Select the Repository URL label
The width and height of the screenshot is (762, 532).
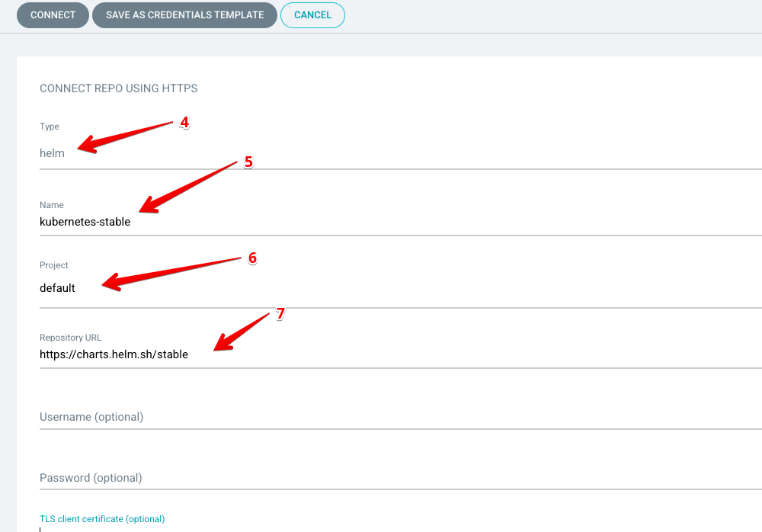[x=70, y=338]
